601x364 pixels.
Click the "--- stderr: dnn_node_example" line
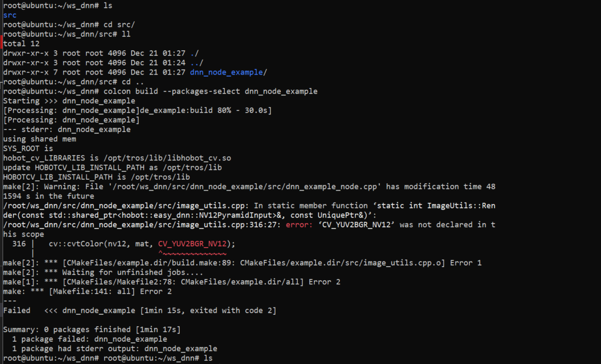click(x=67, y=129)
